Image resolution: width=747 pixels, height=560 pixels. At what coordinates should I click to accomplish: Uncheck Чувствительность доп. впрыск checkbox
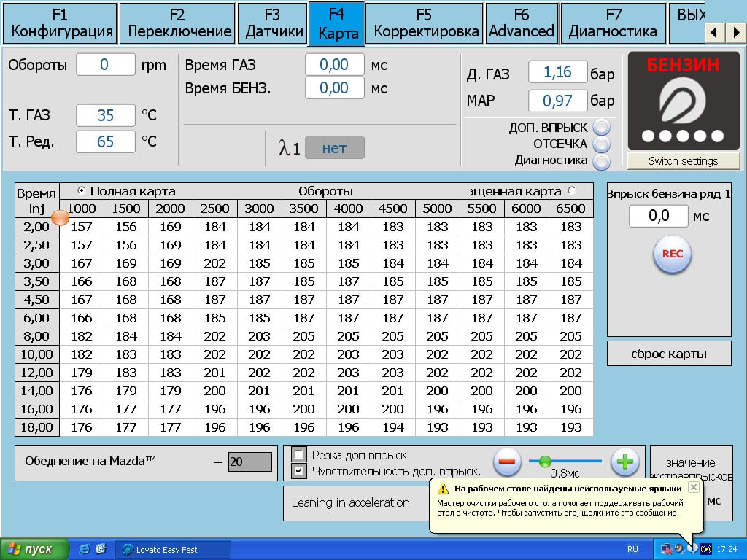298,471
